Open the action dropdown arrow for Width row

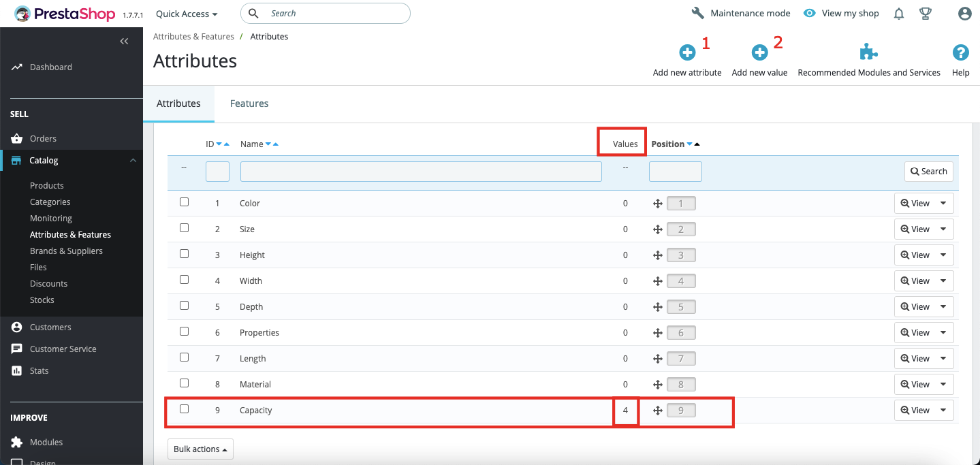(943, 281)
